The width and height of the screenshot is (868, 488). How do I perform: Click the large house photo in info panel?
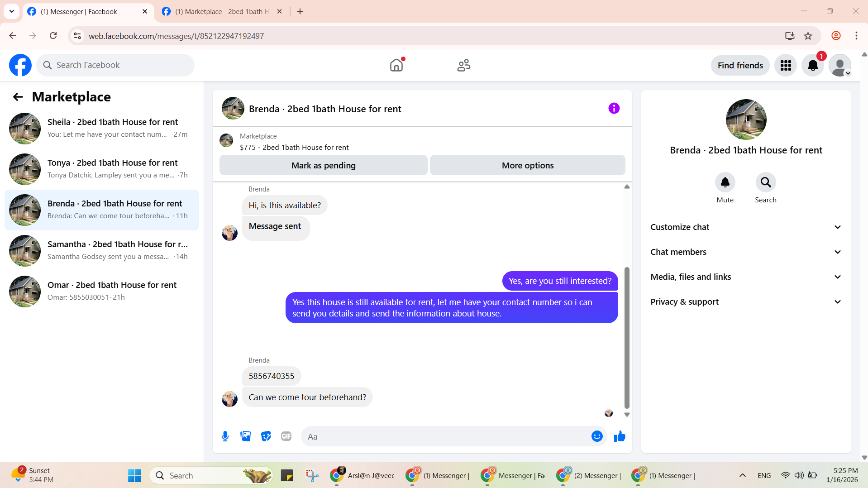(746, 120)
